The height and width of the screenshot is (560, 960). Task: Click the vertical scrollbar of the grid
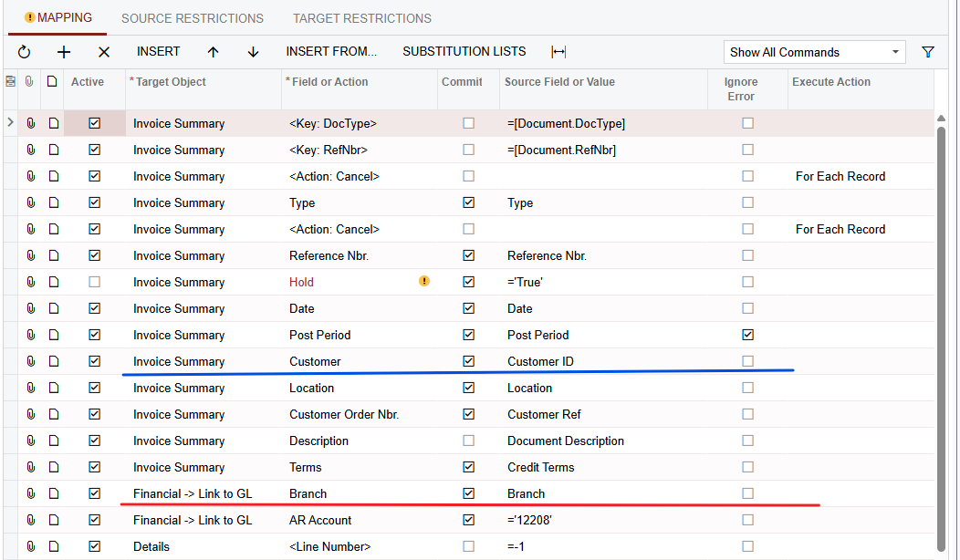coord(942,337)
